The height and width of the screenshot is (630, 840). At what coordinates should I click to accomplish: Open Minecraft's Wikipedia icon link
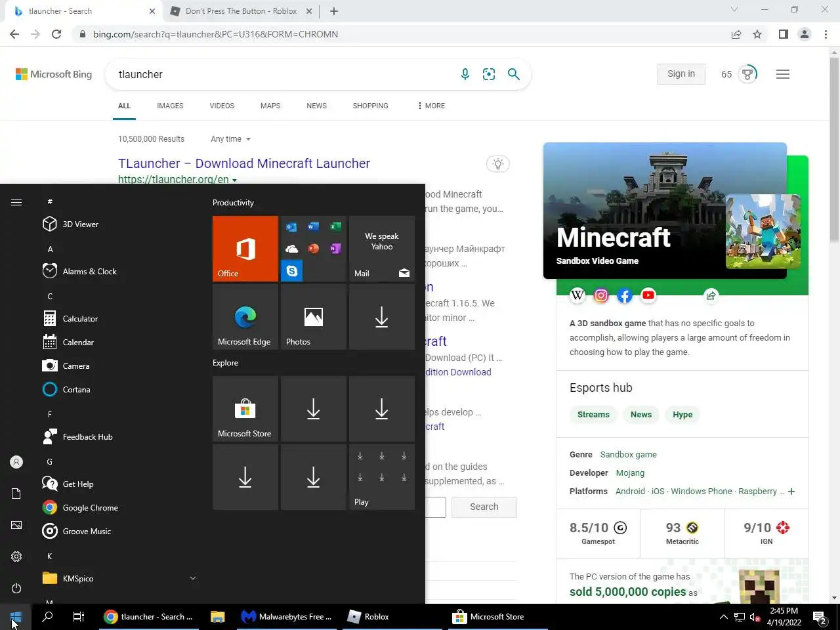tap(577, 295)
